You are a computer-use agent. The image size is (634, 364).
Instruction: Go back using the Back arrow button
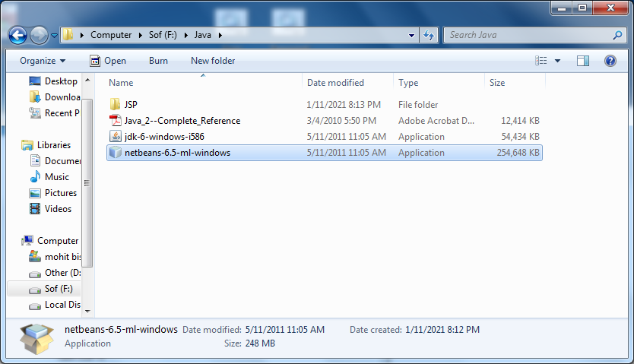point(17,35)
